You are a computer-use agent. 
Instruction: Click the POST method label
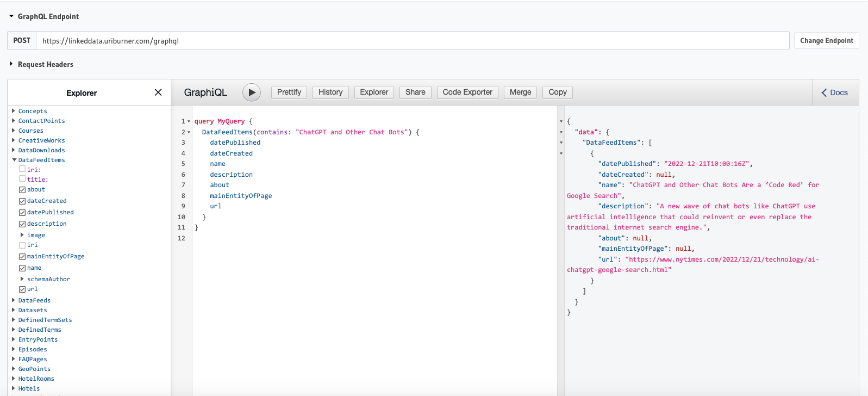pyautogui.click(x=22, y=41)
